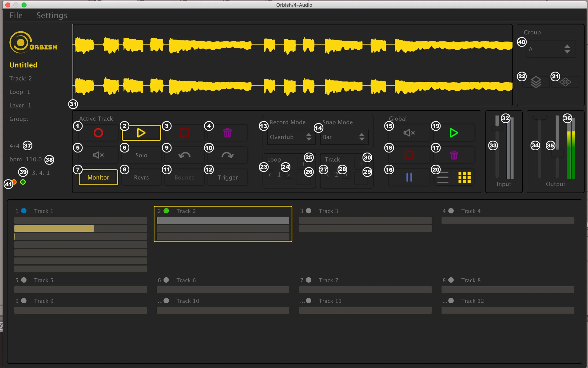Click the second Output slider handle
This screenshot has height=368, width=588.
(557, 154)
